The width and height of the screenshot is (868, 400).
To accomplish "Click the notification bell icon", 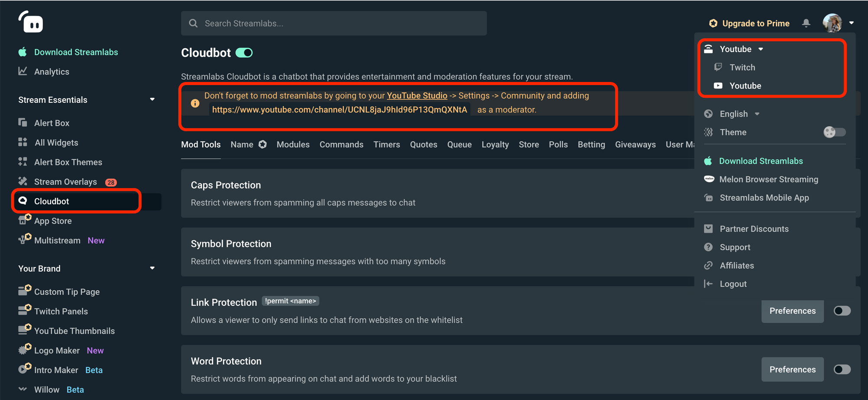I will pos(806,23).
